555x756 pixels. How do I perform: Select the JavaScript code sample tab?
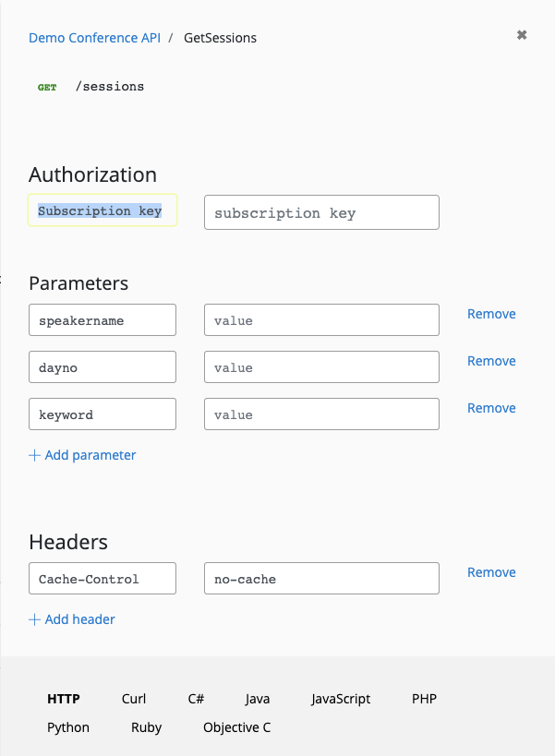tap(340, 699)
